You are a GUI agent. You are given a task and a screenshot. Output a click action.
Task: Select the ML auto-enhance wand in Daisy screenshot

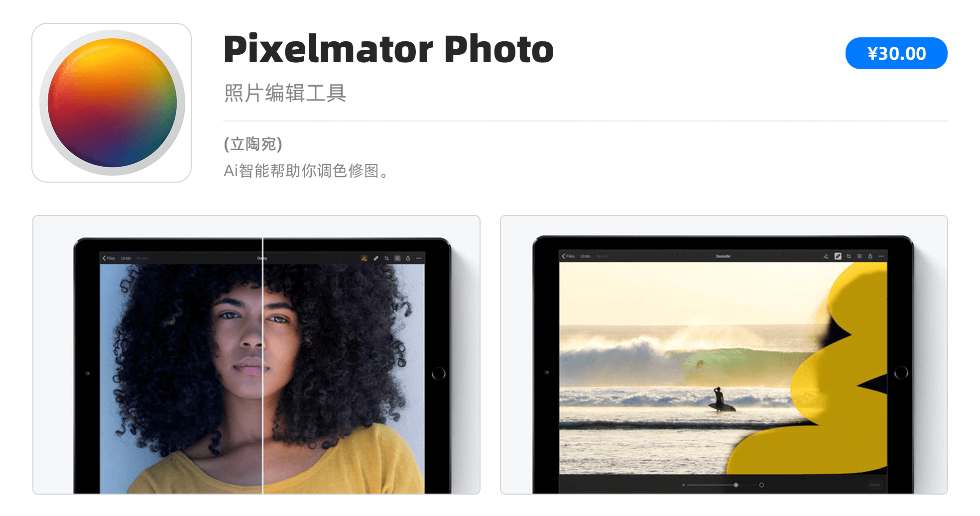pyautogui.click(x=364, y=258)
